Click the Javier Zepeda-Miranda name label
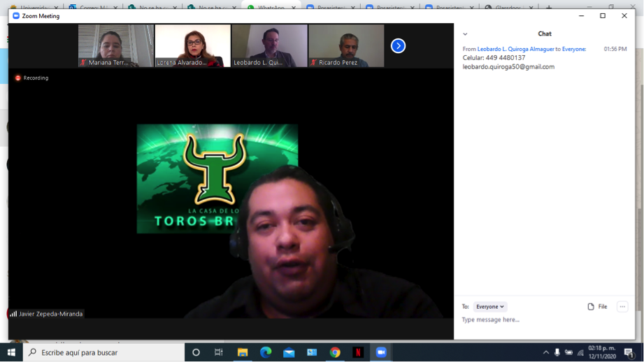 tap(50, 314)
